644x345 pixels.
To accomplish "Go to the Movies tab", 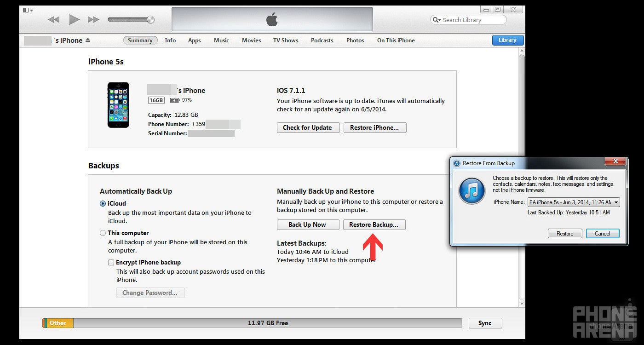I will tap(252, 40).
